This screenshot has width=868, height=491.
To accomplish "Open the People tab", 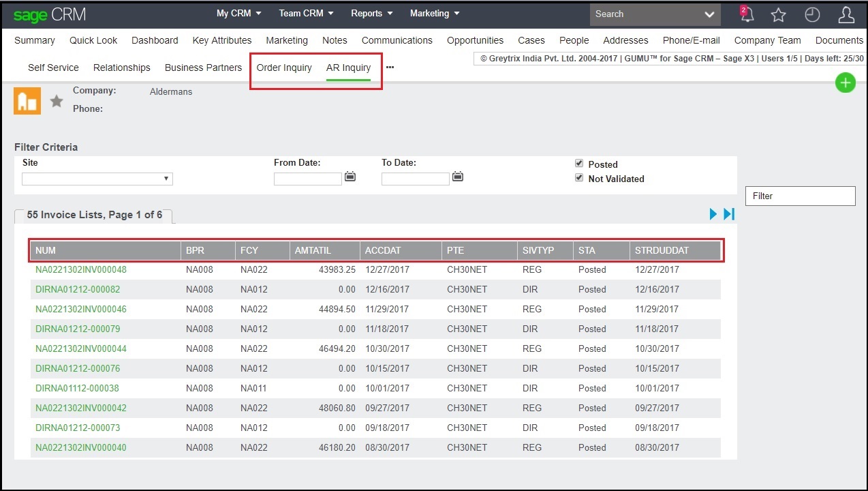I will pyautogui.click(x=574, y=40).
